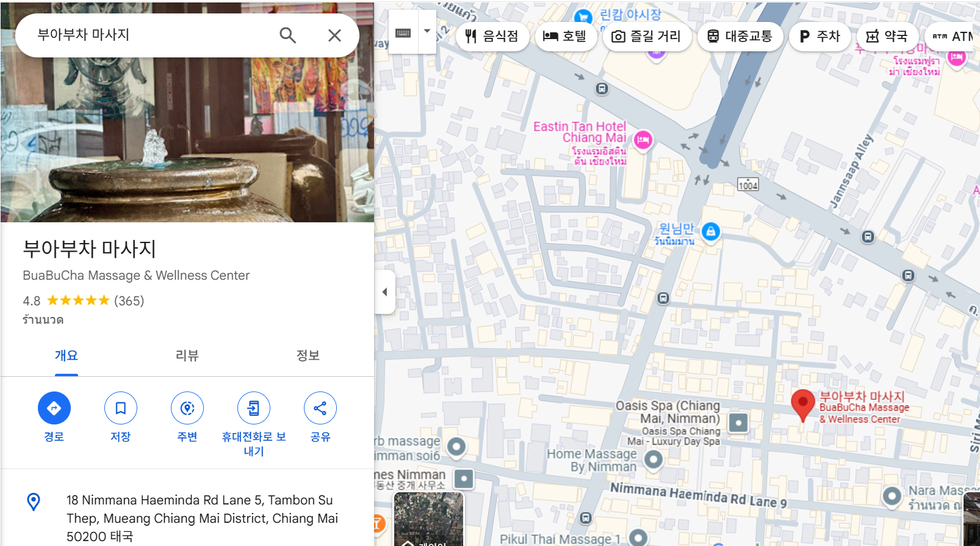Click the 원님만 shopping marker icon
Image resolution: width=980 pixels, height=546 pixels.
point(711,231)
